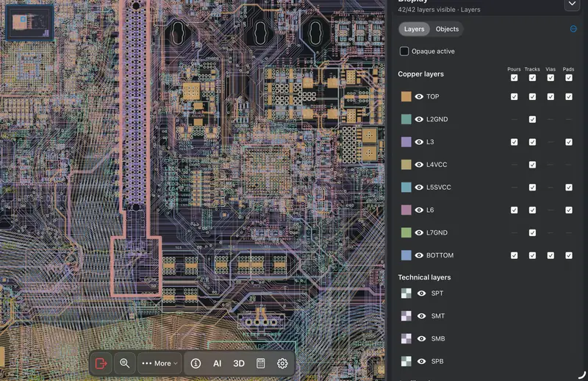The height and width of the screenshot is (381, 588).
Task: Click the SPT checkered swatch
Action: (406, 293)
